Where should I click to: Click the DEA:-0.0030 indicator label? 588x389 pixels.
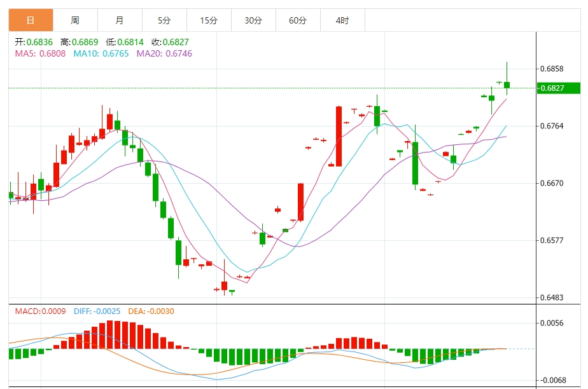point(151,311)
